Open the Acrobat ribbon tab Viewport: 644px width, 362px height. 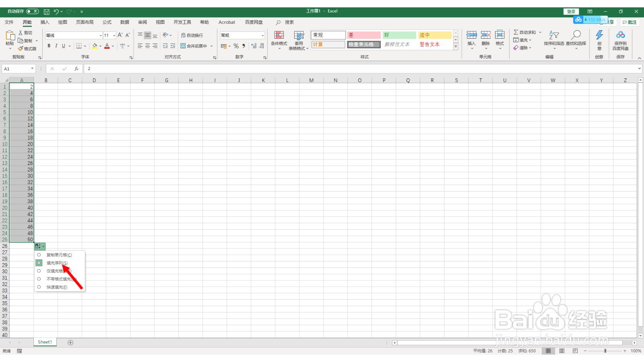coord(227,22)
